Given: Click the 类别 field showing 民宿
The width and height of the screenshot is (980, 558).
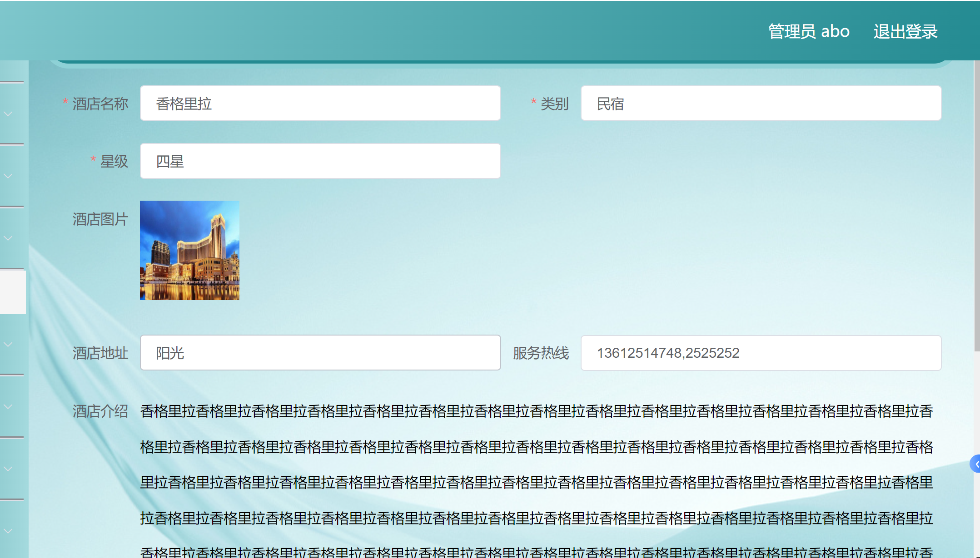Looking at the screenshot, I should [761, 104].
